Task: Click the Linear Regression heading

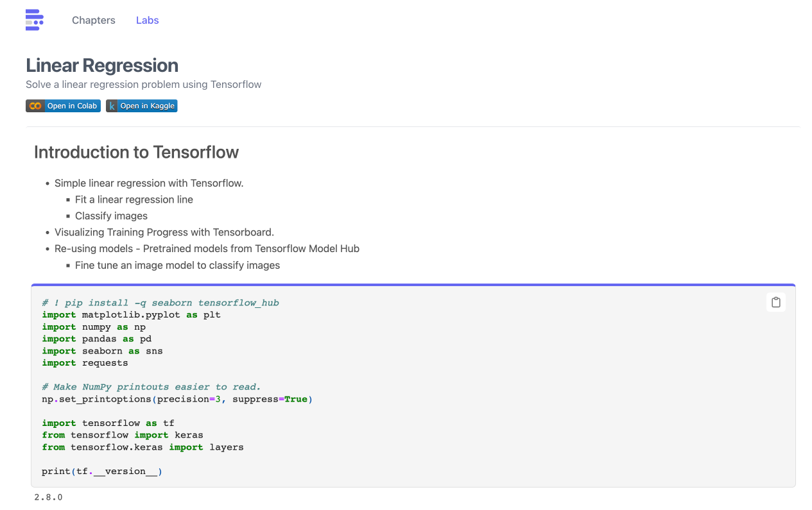Action: click(102, 65)
